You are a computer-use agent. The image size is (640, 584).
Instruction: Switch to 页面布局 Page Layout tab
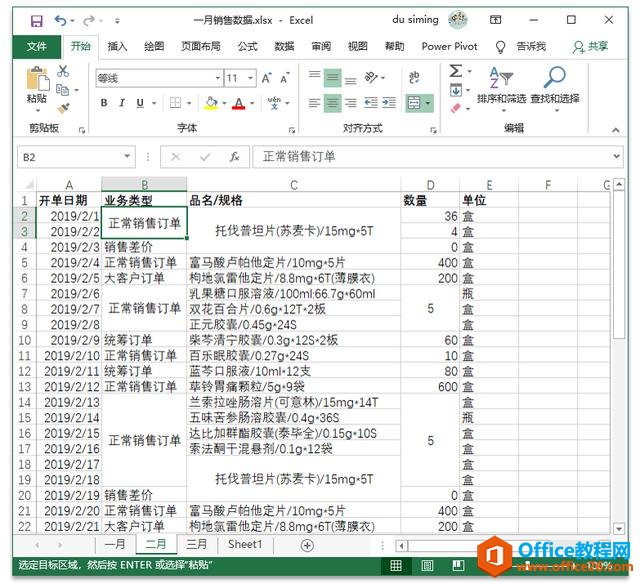201,47
